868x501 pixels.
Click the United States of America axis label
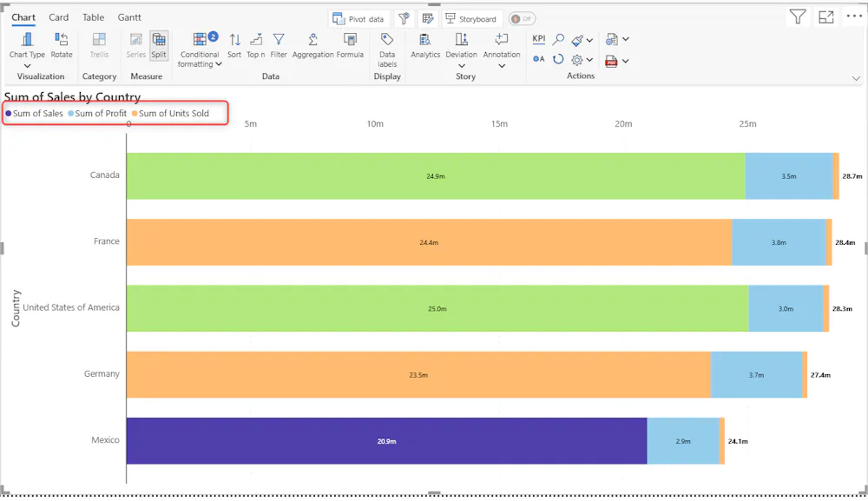point(71,307)
